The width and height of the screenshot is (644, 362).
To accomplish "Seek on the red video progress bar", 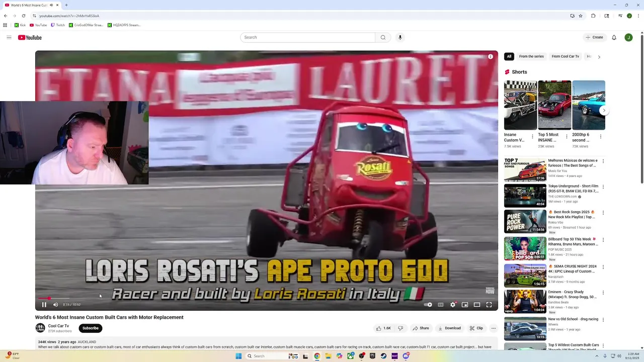I will tap(267, 298).
